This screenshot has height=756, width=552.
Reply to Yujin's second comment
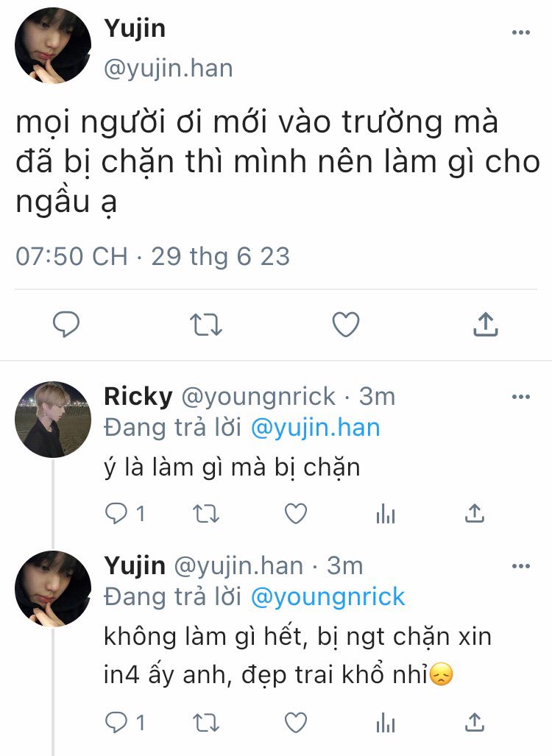[116, 723]
